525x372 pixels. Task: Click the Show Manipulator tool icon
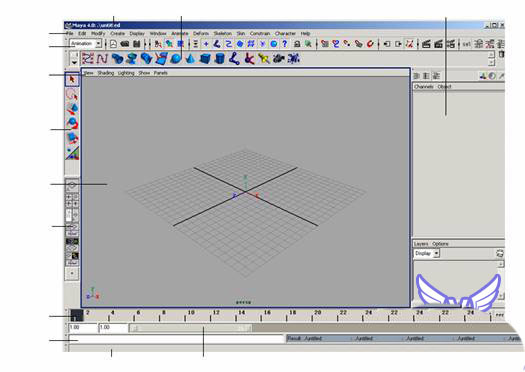tap(72, 153)
